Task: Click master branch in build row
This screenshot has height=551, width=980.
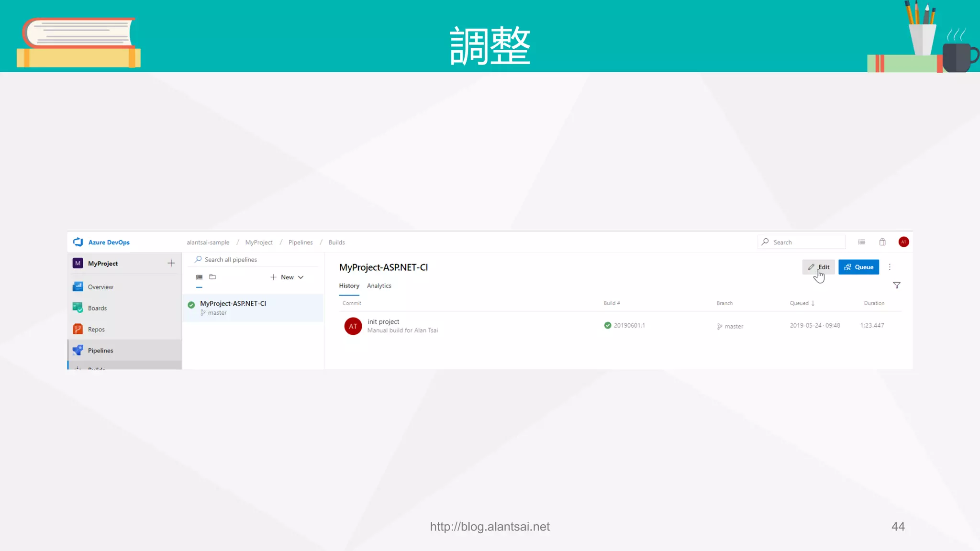Action: [730, 327]
